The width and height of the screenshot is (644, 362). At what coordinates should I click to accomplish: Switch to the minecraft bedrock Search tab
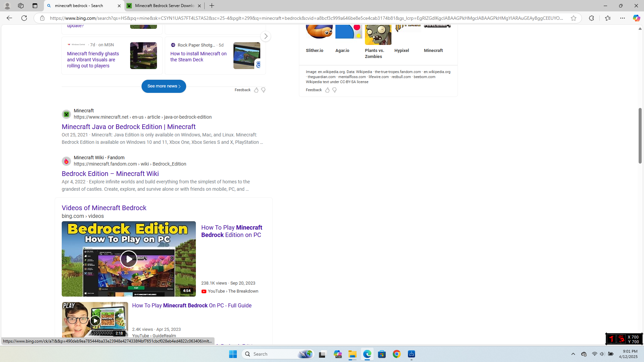point(84,6)
